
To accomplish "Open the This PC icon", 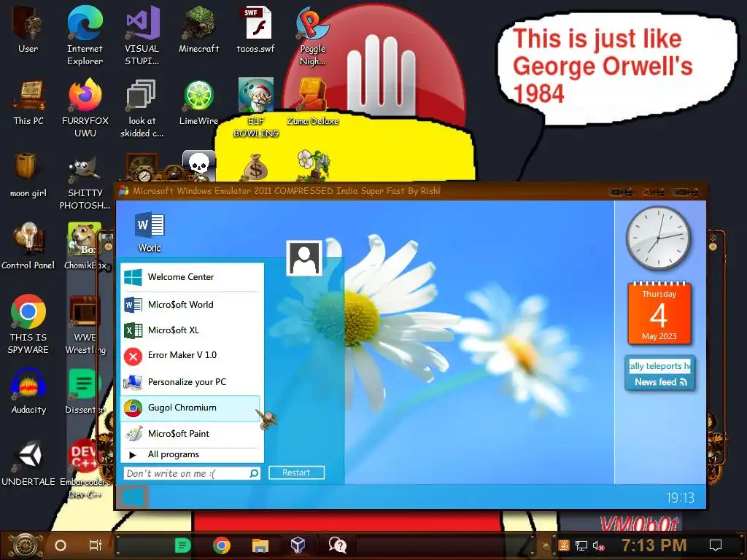I will tap(28, 101).
